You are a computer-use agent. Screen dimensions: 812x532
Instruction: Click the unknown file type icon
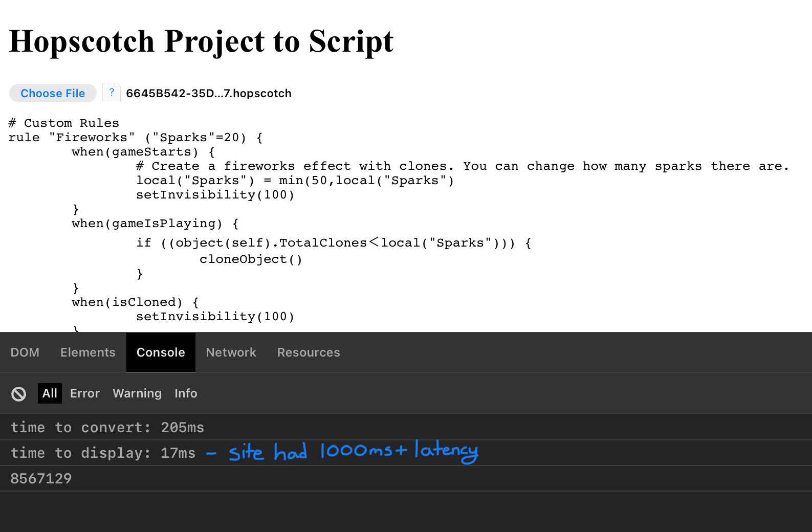(x=112, y=93)
